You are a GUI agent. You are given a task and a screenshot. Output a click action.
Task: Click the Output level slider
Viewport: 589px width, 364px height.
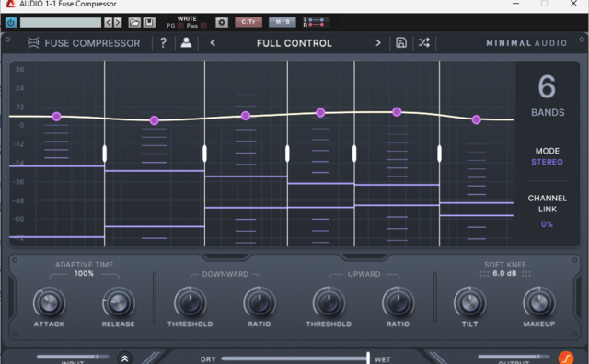pos(514,357)
